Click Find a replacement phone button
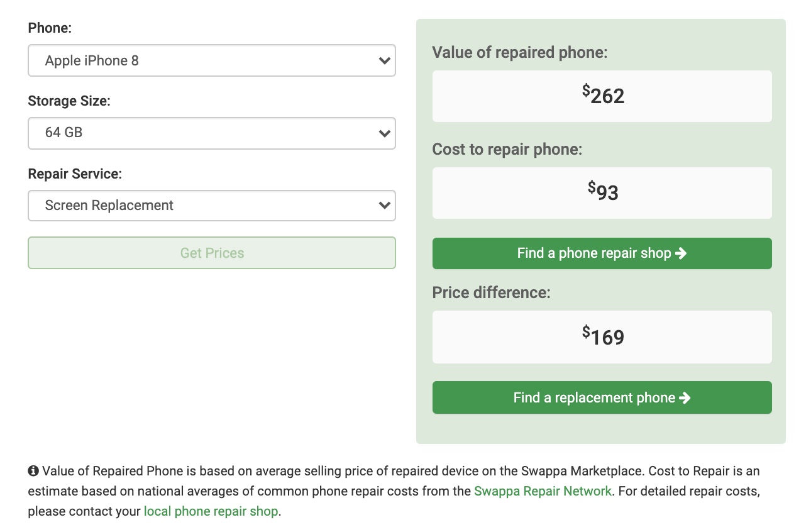The image size is (811, 532). pyautogui.click(x=602, y=397)
